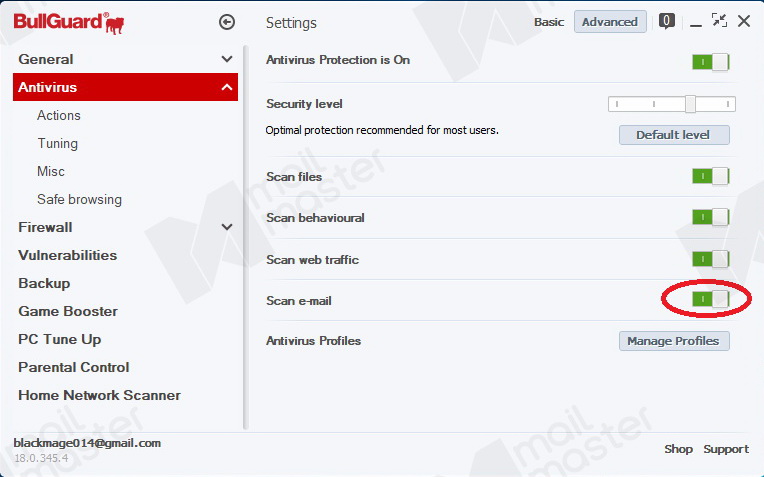Select Vulnerabilities in the sidebar

point(68,255)
